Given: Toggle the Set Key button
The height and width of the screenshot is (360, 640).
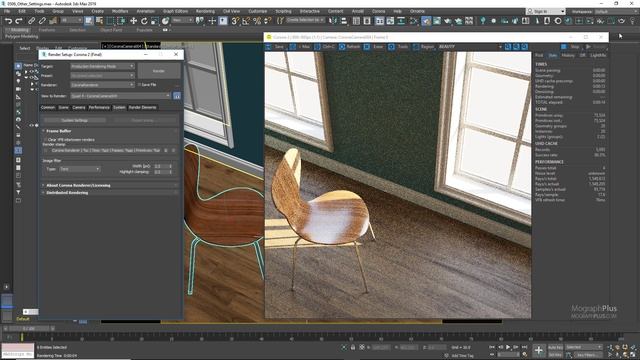Looking at the screenshot, I should tap(555, 355).
